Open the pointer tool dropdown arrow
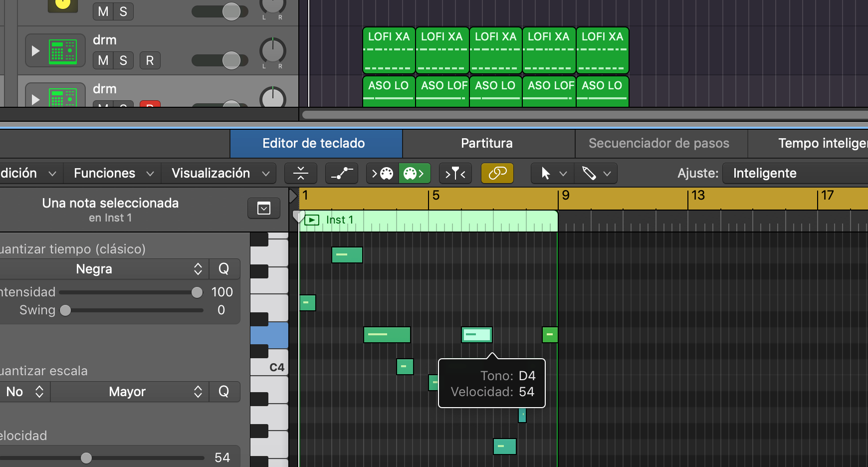868x467 pixels. coord(563,174)
